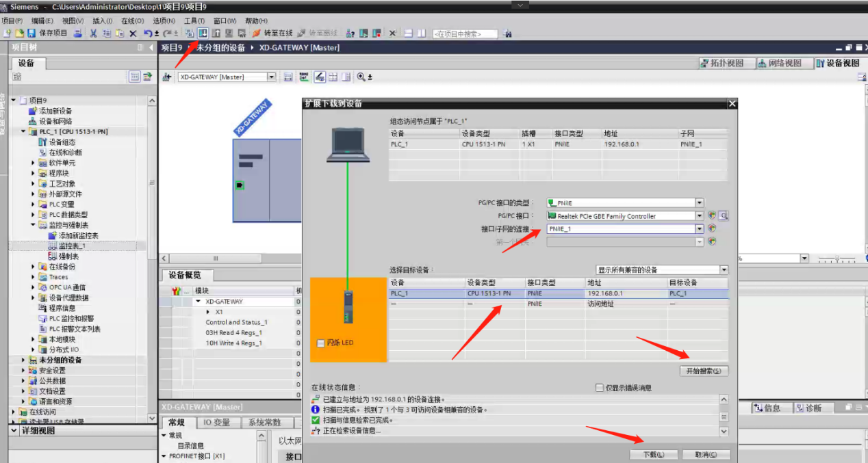This screenshot has height=463, width=868.
Task: Open the 工具(T) menu
Action: [194, 21]
